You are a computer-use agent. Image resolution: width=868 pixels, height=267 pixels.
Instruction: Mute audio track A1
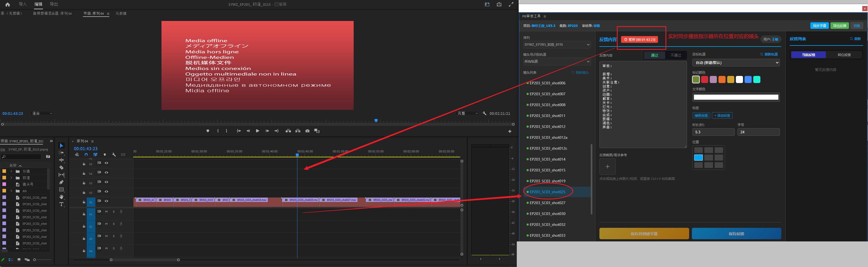click(107, 212)
